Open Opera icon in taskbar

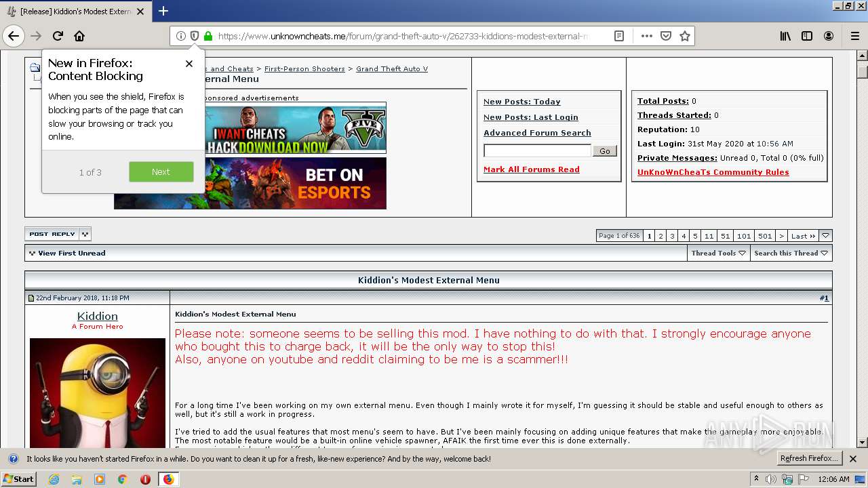[145, 479]
